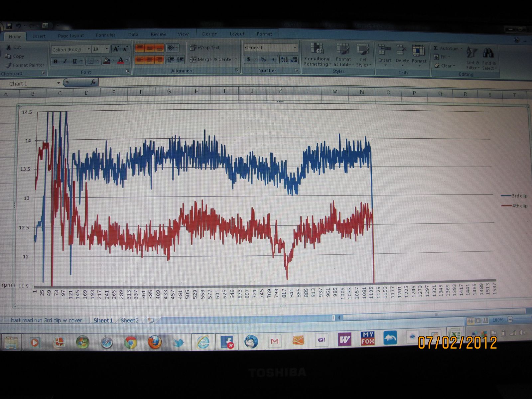The height and width of the screenshot is (399, 532).
Task: Open Firefox from the taskbar
Action: click(155, 342)
